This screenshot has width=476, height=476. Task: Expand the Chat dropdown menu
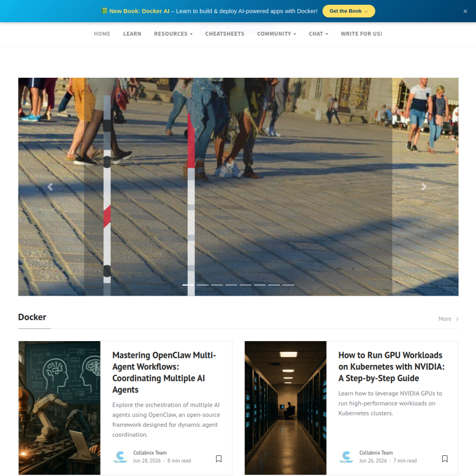318,34
